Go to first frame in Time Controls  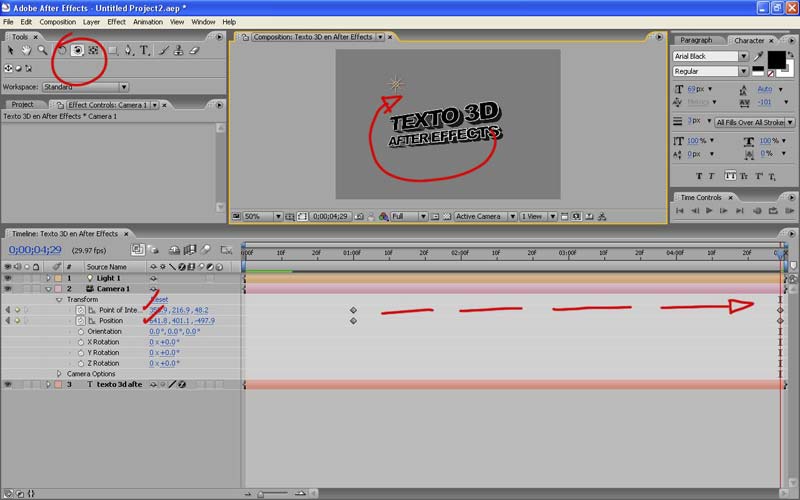pyautogui.click(x=680, y=210)
